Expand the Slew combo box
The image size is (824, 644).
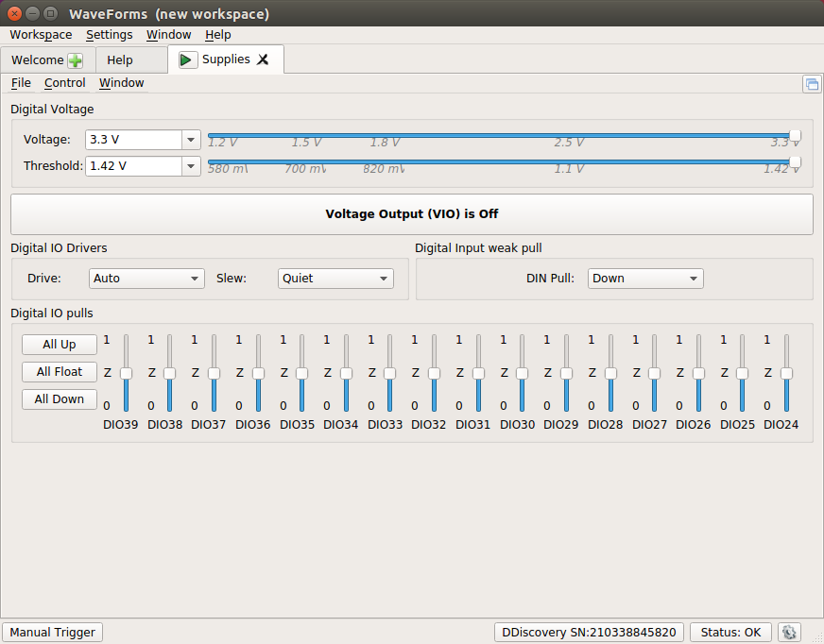335,279
